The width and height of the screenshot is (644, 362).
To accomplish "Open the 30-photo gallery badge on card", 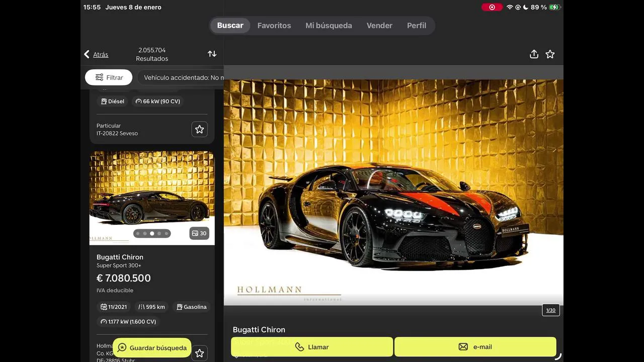I will coord(199,233).
